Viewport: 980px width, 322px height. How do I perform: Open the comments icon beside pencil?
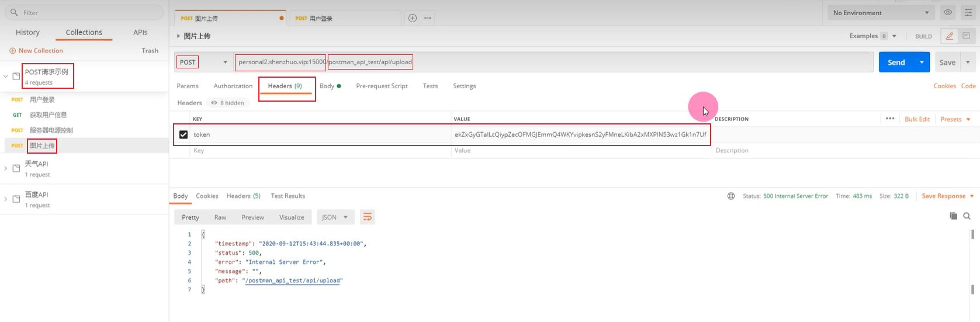click(x=967, y=36)
